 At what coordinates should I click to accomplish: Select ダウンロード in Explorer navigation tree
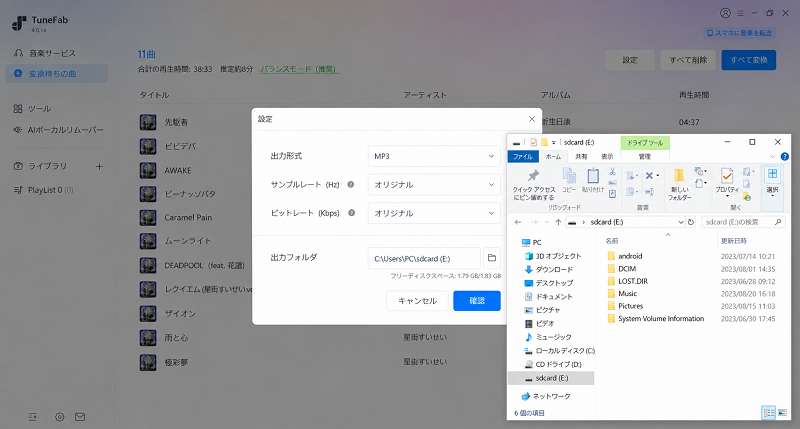554,269
